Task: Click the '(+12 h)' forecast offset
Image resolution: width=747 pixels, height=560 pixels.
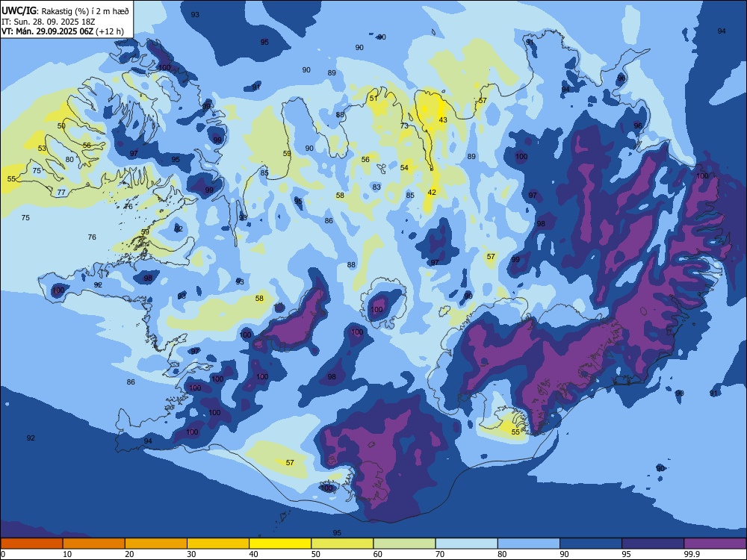Action: coord(110,31)
